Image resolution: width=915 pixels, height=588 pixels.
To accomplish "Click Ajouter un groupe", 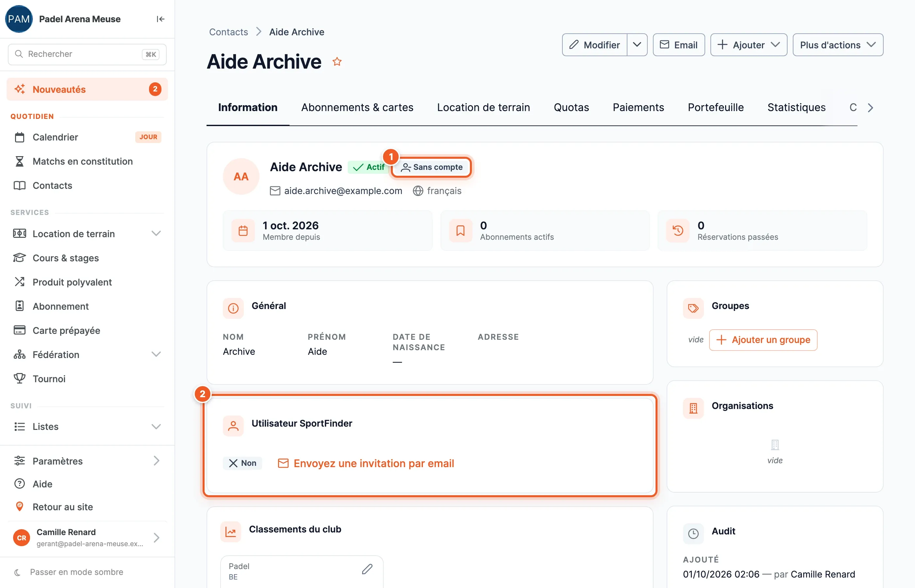I will tap(763, 340).
